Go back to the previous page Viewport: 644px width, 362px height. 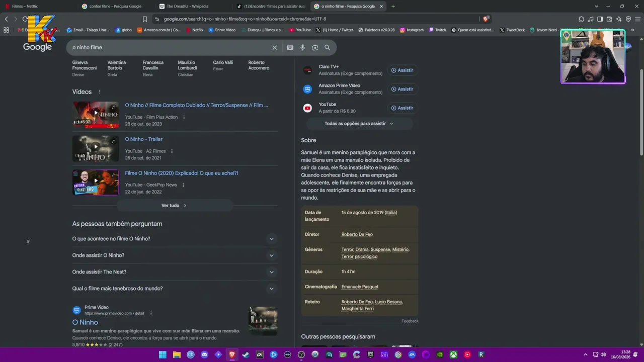7,19
